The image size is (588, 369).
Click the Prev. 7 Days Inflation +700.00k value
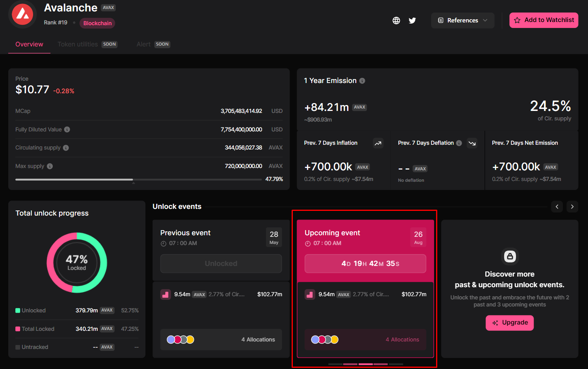point(328,167)
